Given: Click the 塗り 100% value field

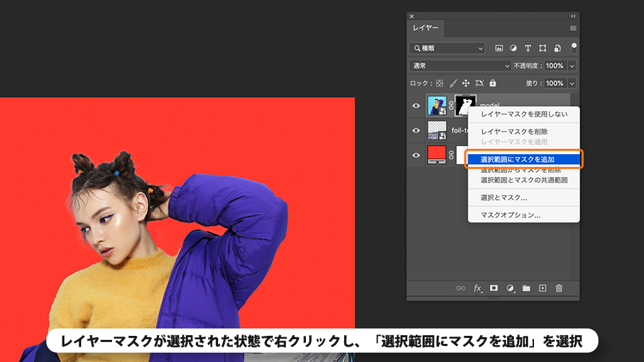Looking at the screenshot, I should point(555,83).
